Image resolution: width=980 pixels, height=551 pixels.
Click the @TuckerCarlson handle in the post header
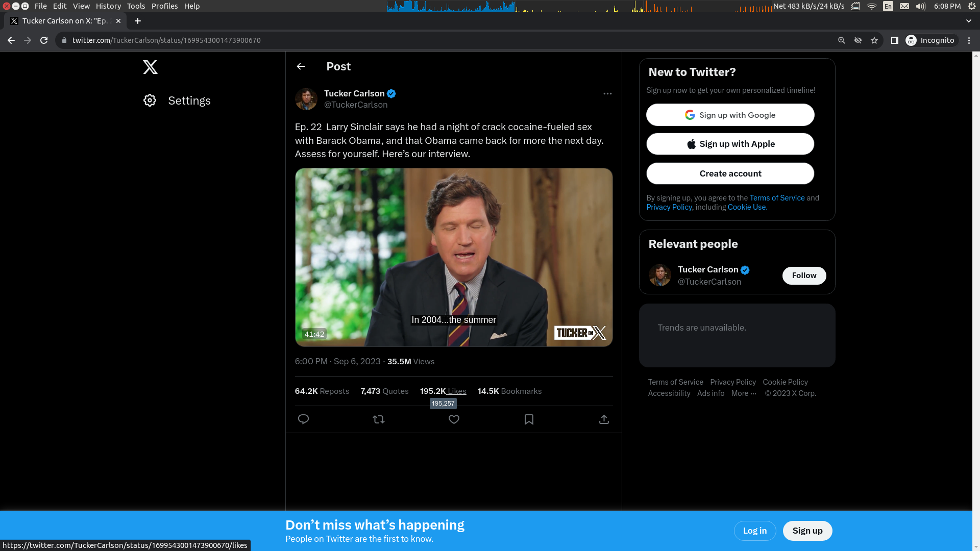(356, 105)
